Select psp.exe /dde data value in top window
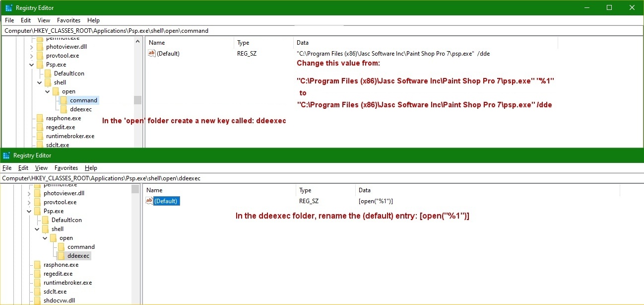This screenshot has height=305, width=644. tap(393, 53)
